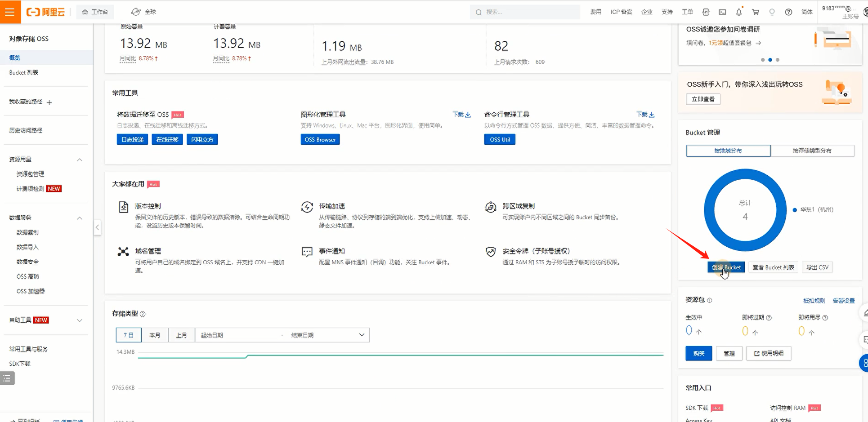Click the OSS Util button
868x422 pixels.
(x=500, y=140)
